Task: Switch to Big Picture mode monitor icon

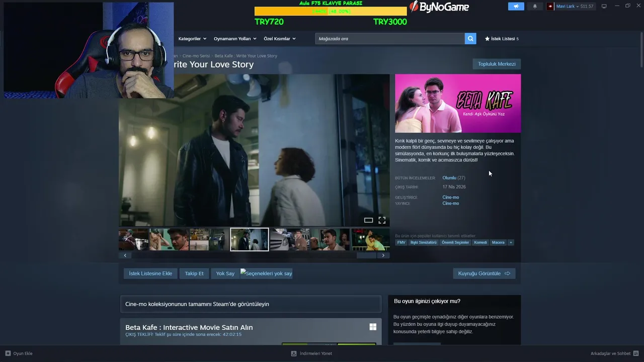Action: click(604, 7)
